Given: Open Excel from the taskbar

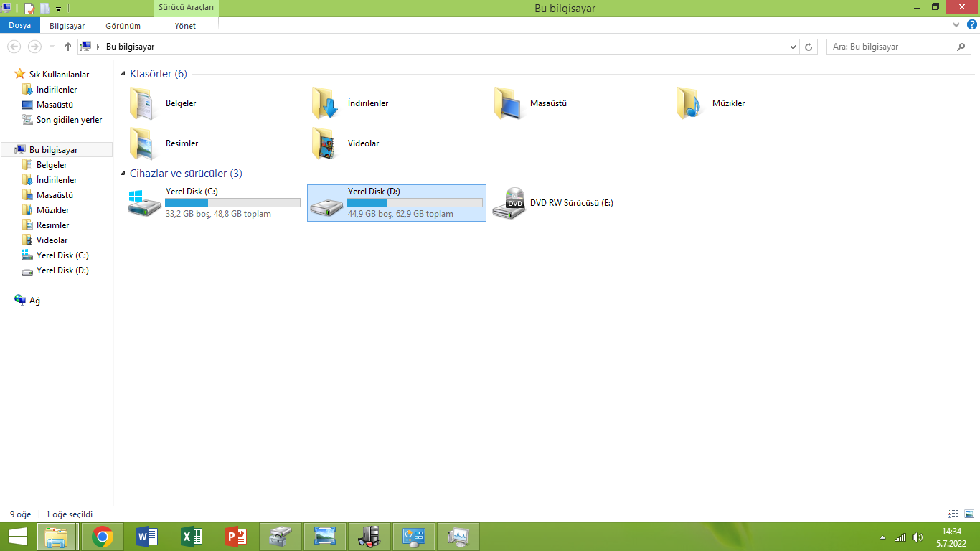Looking at the screenshot, I should coord(191,537).
